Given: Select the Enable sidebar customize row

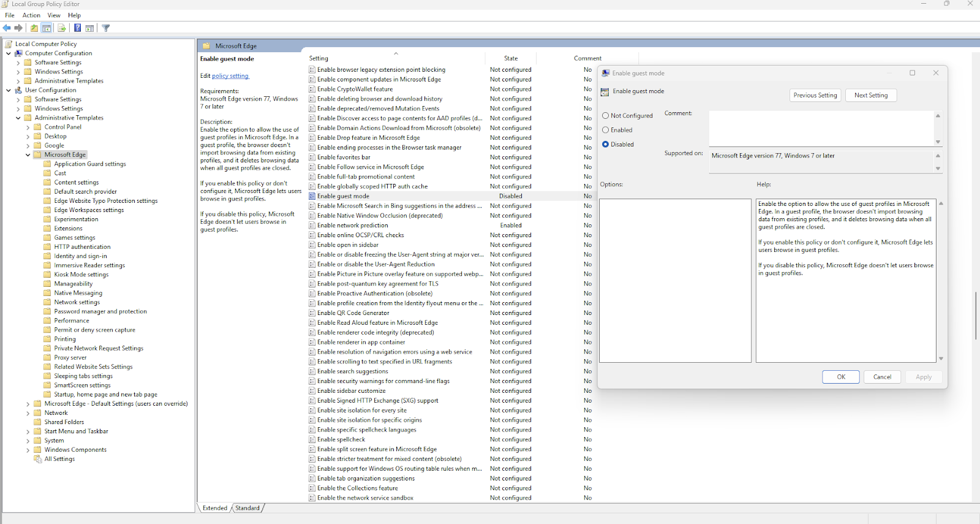Looking at the screenshot, I should tap(450, 391).
